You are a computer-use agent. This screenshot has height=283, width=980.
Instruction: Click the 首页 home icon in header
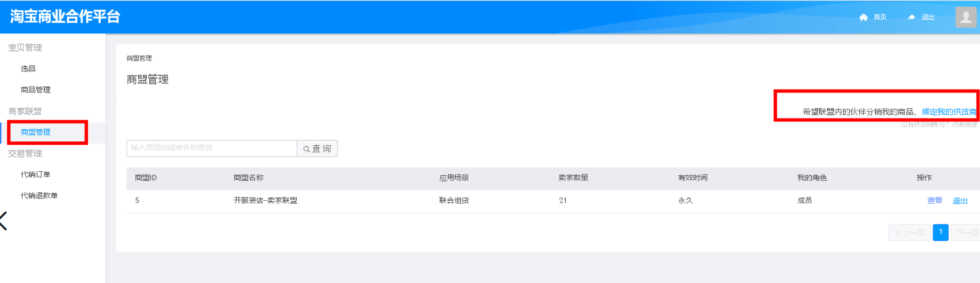coord(863,17)
